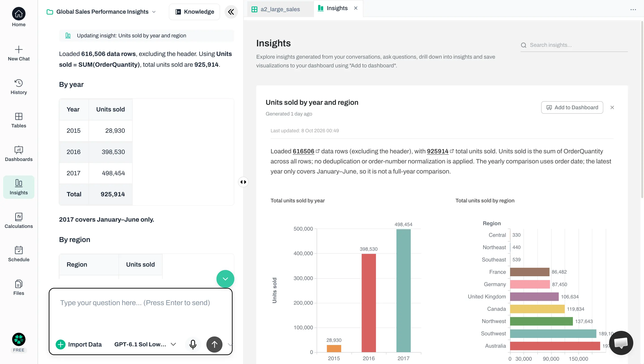Viewport: 644px width, 364px height.
Task: Collapse the chat panel with double-chevron
Action: pyautogui.click(x=231, y=12)
